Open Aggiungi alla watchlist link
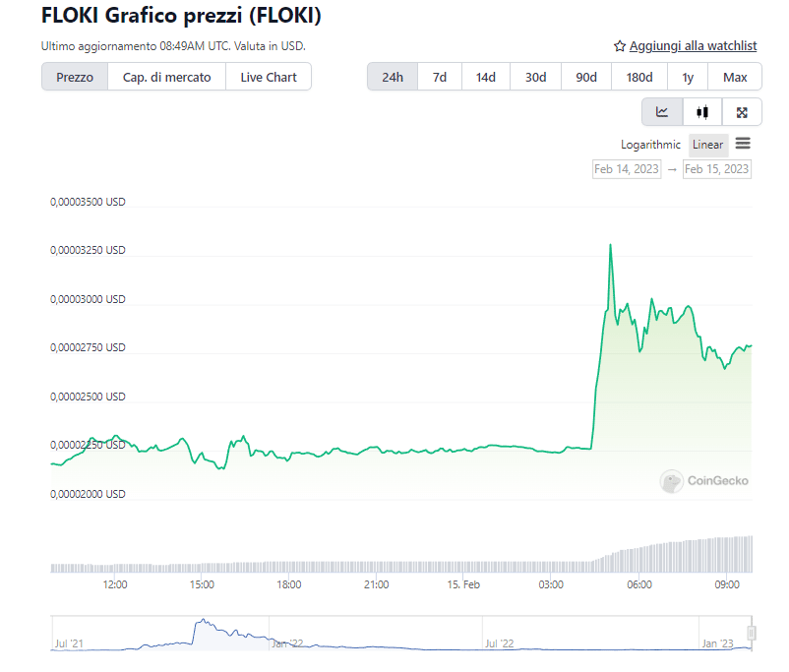This screenshot has height=672, width=789. (693, 46)
